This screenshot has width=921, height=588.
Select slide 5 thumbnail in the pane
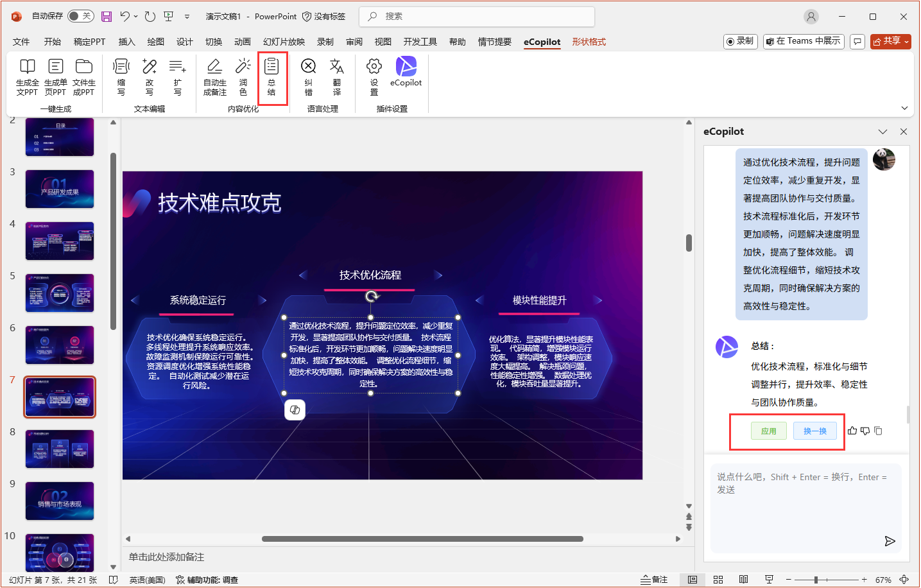point(59,293)
